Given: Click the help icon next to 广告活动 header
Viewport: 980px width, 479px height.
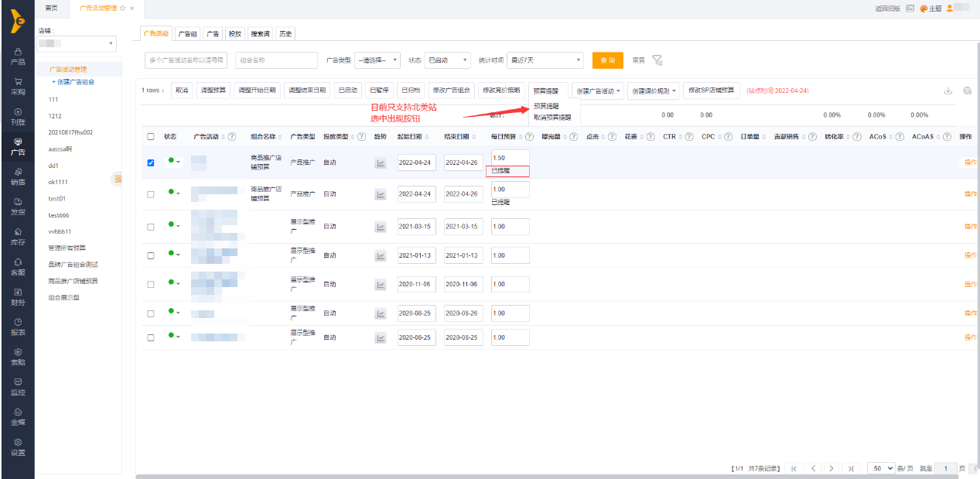Looking at the screenshot, I should 232,137.
